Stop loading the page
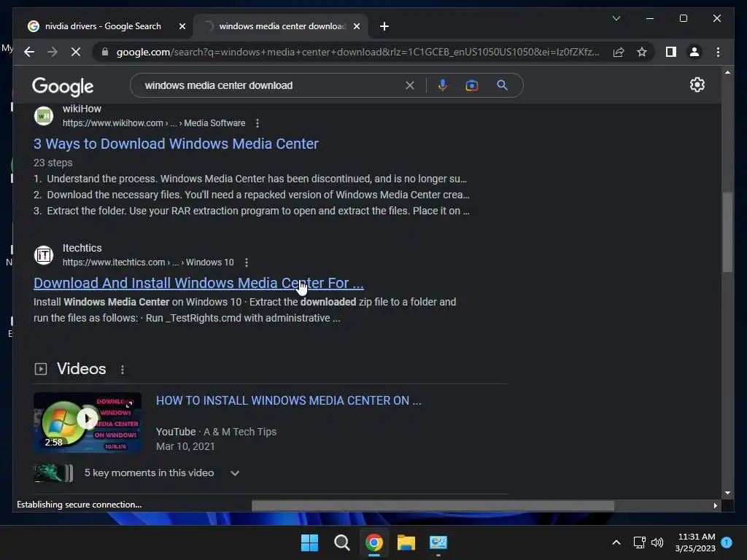747x560 pixels. [x=76, y=52]
